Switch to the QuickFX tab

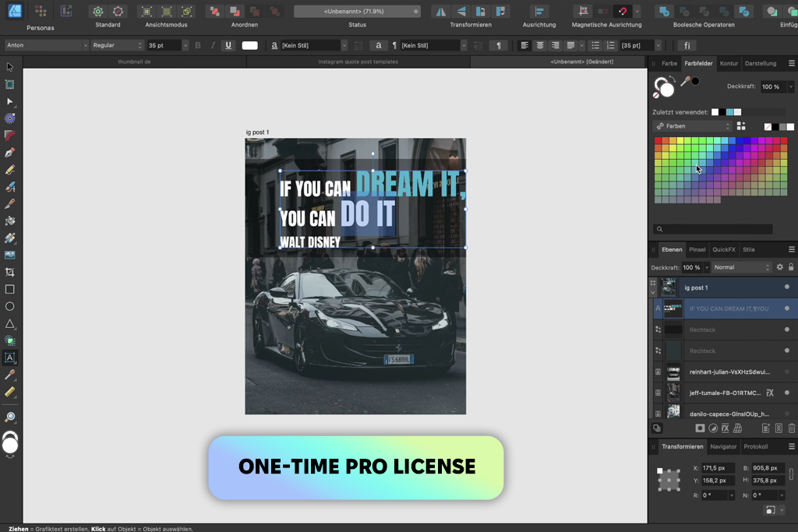[724, 250]
